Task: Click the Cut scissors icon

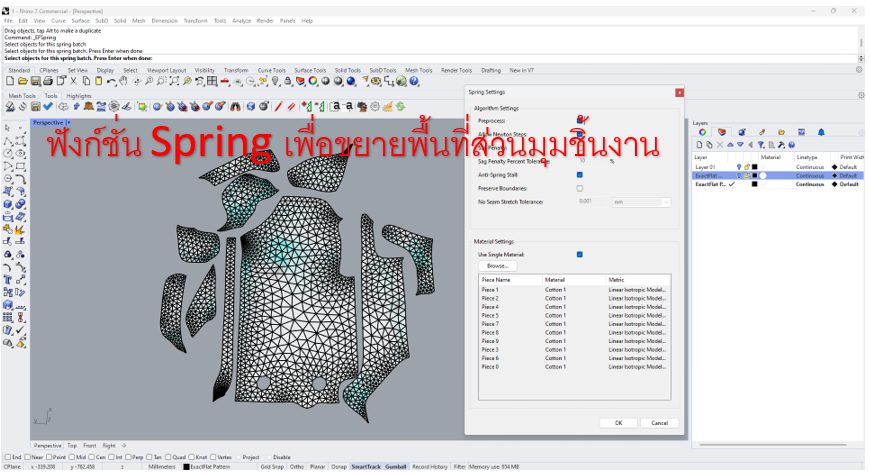Action: (73, 82)
